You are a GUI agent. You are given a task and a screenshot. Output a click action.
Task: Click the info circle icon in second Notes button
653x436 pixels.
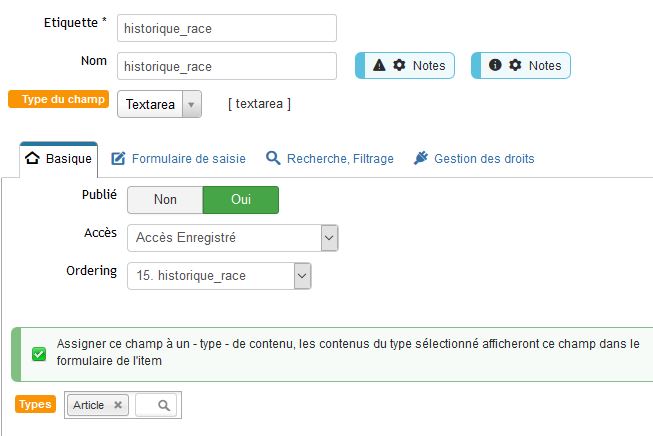pyautogui.click(x=495, y=65)
